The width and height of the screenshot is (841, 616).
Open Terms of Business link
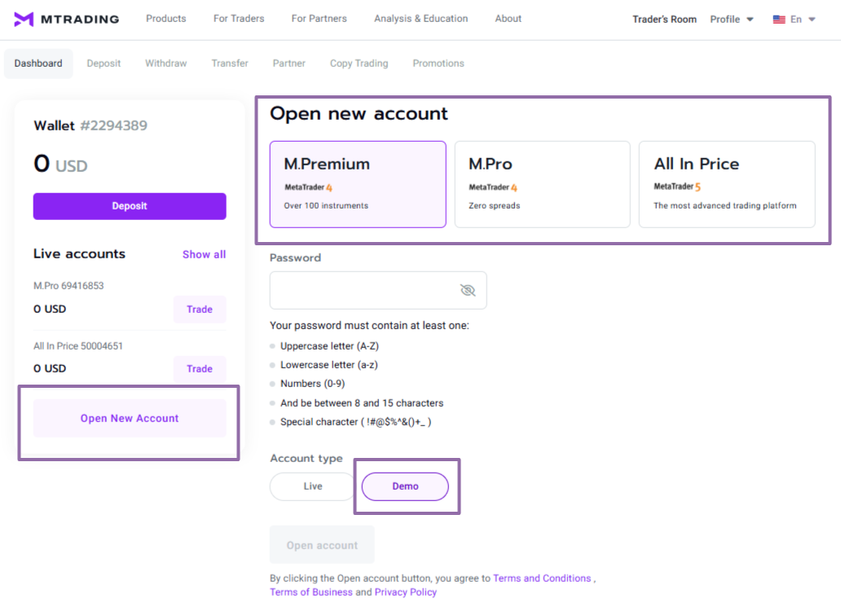coord(311,592)
